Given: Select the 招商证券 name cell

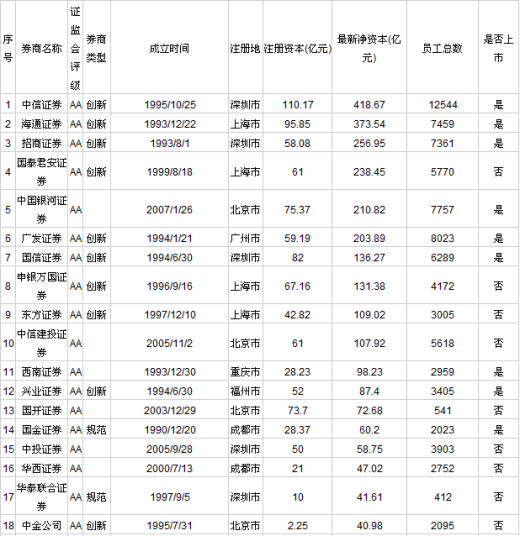Looking at the screenshot, I should click(41, 143).
